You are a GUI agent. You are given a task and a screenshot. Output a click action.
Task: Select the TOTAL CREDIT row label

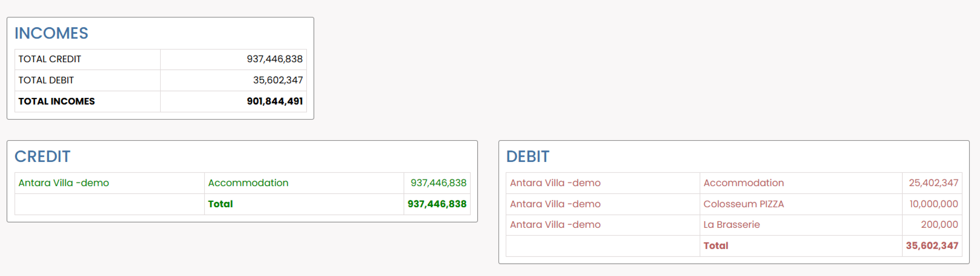pos(49,59)
